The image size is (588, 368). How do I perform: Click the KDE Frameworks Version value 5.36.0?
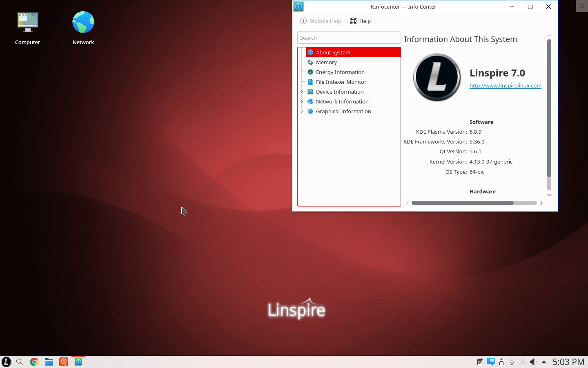click(477, 141)
